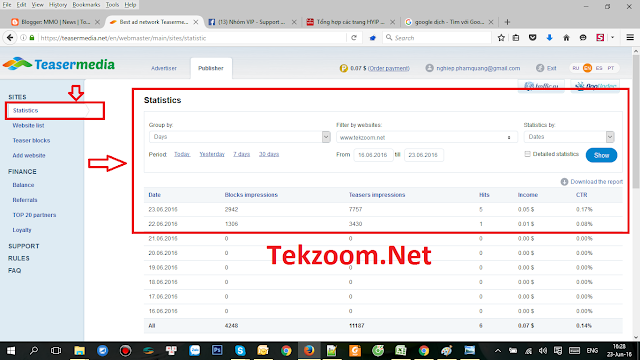Open Teaser blocks in sidebar
This screenshot has width=640, height=360.
[x=31, y=140]
